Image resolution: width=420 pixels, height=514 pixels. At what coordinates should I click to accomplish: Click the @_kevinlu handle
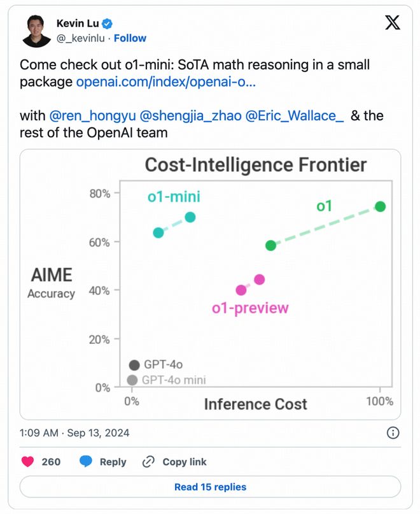[x=84, y=38]
